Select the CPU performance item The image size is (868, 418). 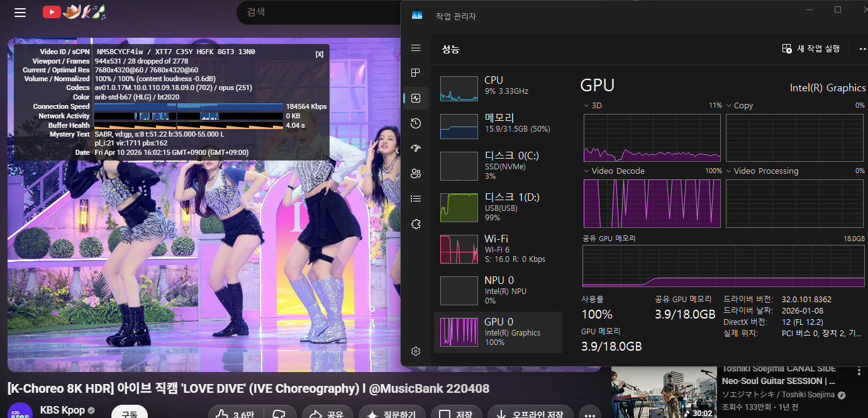click(x=498, y=89)
